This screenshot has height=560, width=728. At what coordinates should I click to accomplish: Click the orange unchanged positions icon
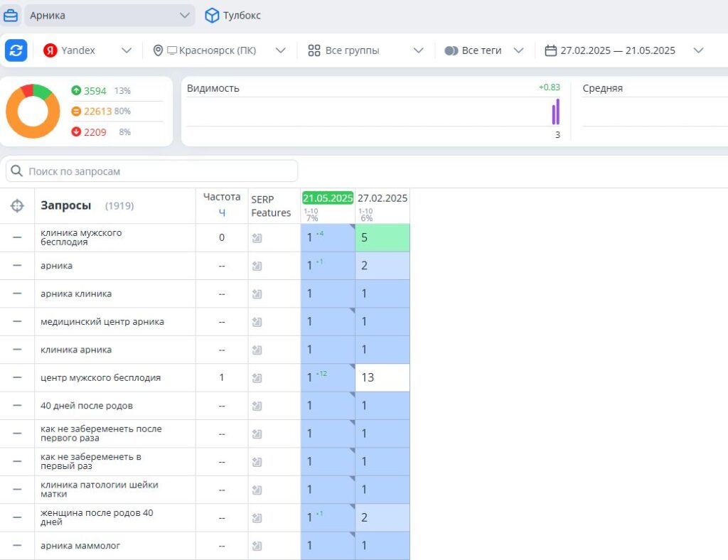coord(76,112)
